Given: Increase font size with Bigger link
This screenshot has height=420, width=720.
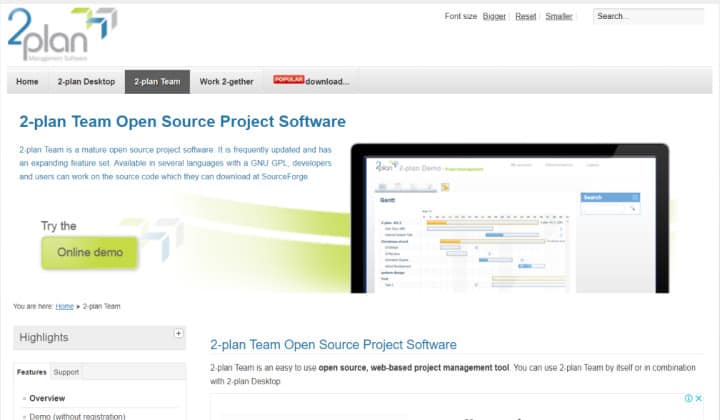Looking at the screenshot, I should coord(494,17).
